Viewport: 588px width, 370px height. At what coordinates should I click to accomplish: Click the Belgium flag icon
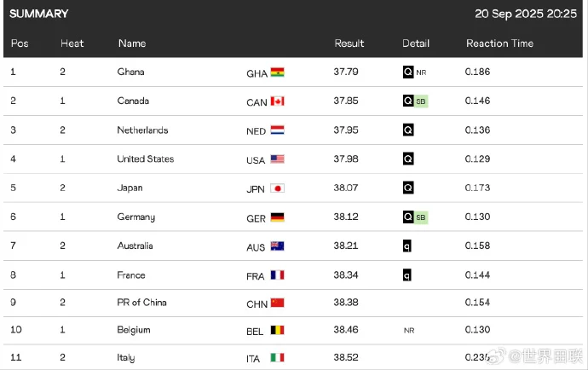pos(277,330)
